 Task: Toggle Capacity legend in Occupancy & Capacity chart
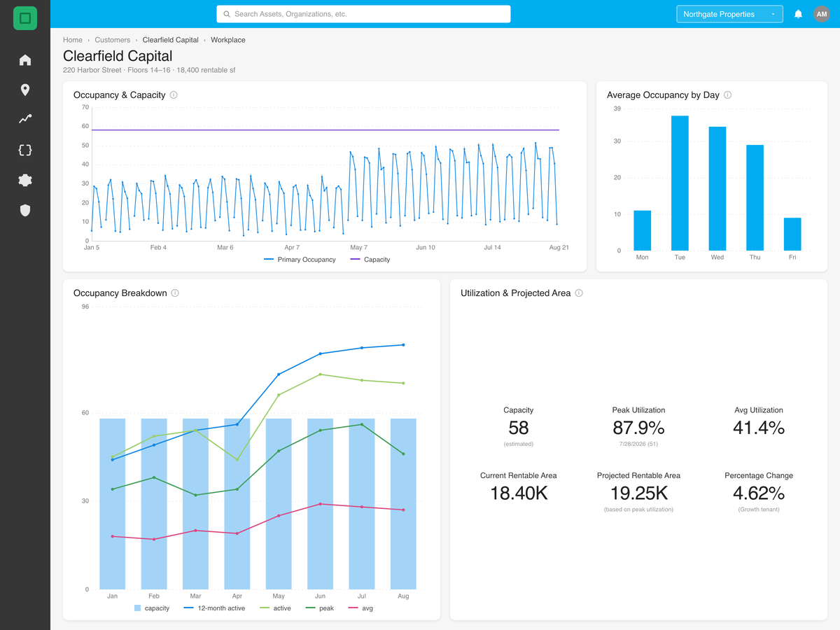pyautogui.click(x=370, y=260)
